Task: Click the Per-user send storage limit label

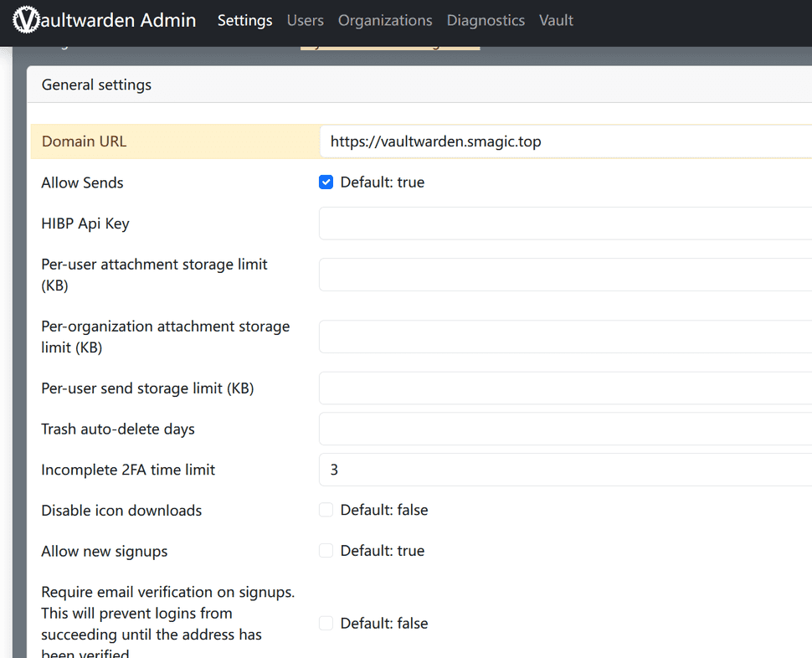Action: pos(147,388)
